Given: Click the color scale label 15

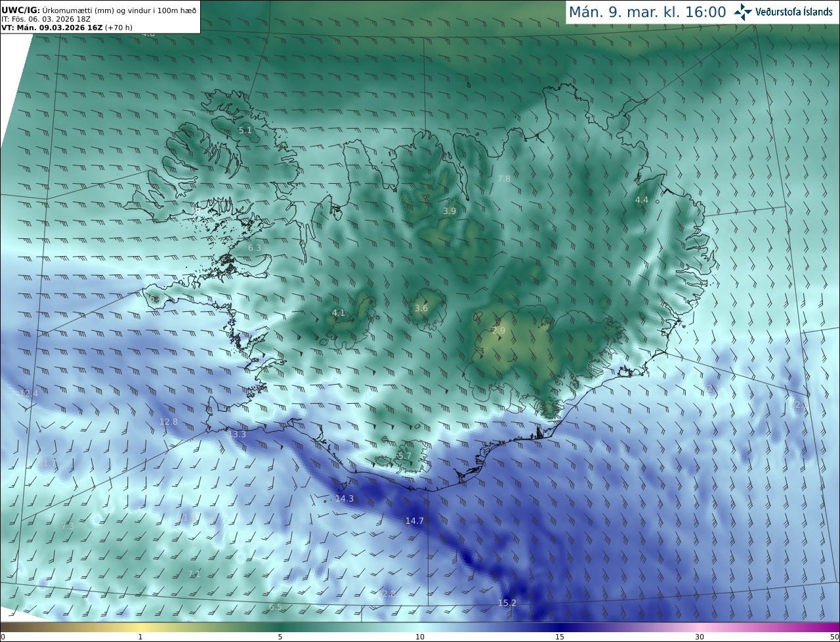Looking at the screenshot, I should [560, 637].
